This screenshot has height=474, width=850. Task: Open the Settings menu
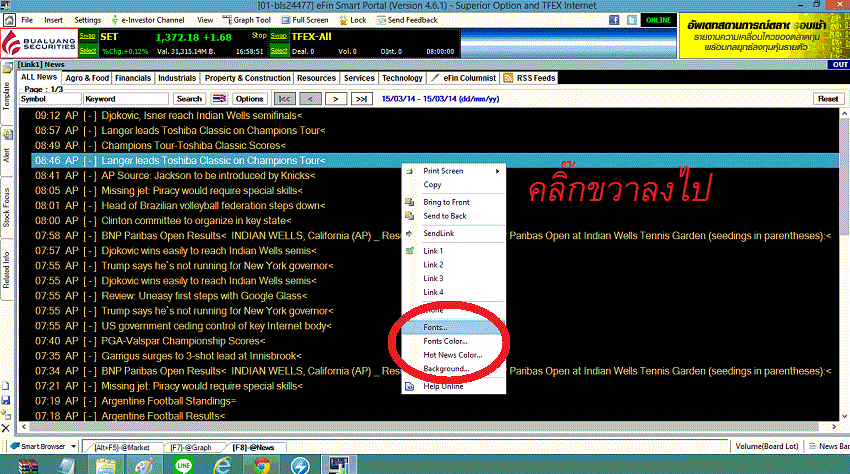[87, 20]
